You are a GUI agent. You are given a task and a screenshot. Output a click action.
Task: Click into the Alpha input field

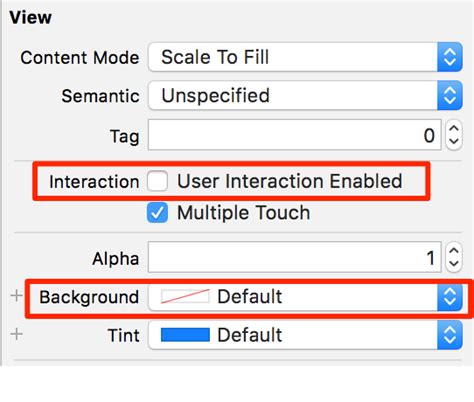pyautogui.click(x=295, y=257)
